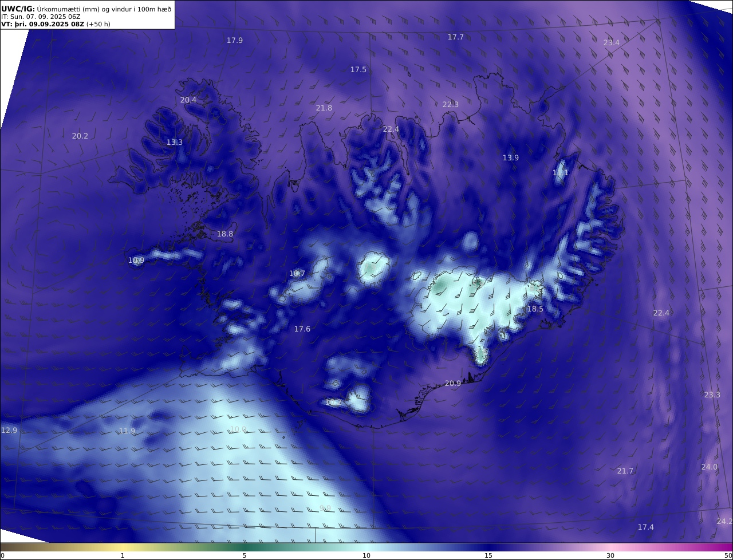Click the 17.4 value label
This screenshot has width=733, height=560.
tap(645, 527)
